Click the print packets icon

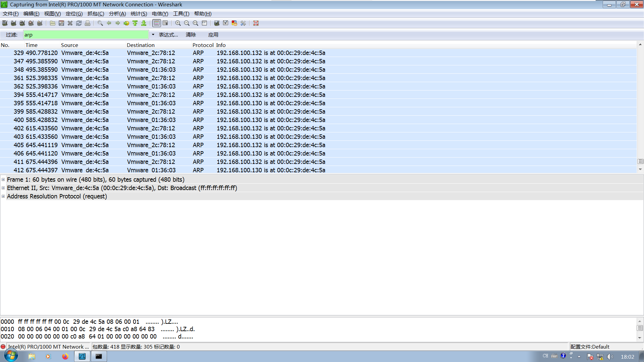click(x=88, y=23)
